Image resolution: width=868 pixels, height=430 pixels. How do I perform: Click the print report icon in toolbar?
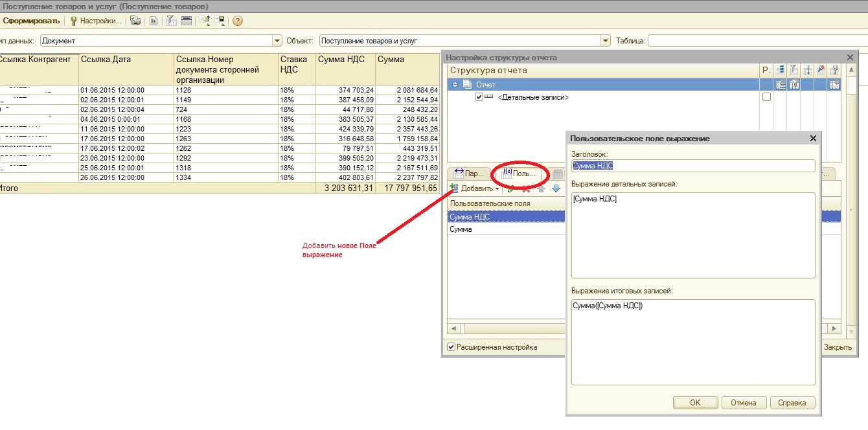pos(135,21)
